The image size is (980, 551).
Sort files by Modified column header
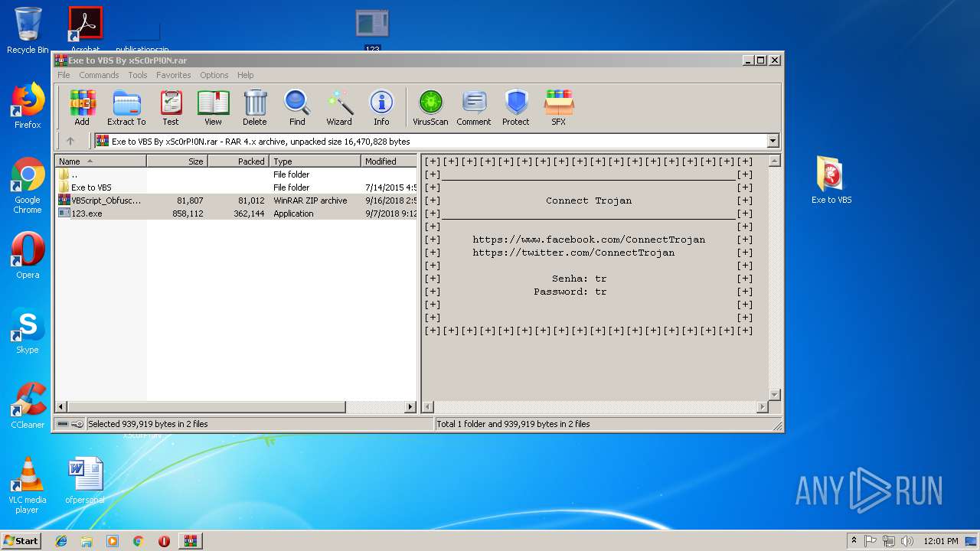(389, 161)
